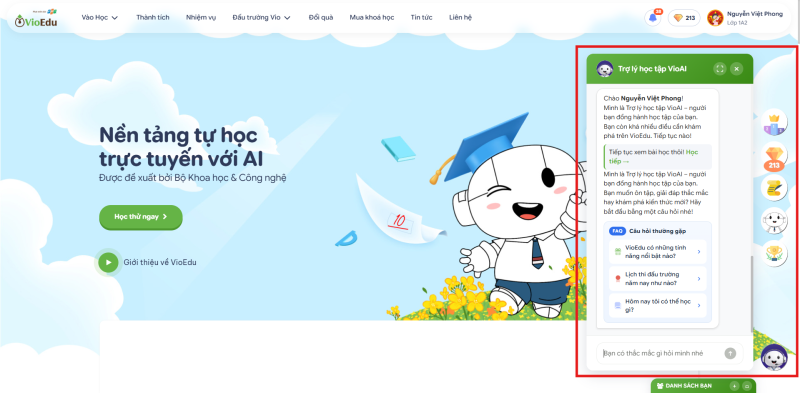Click the Lớp 1A2 class label
The height and width of the screenshot is (393, 800).
coord(737,23)
